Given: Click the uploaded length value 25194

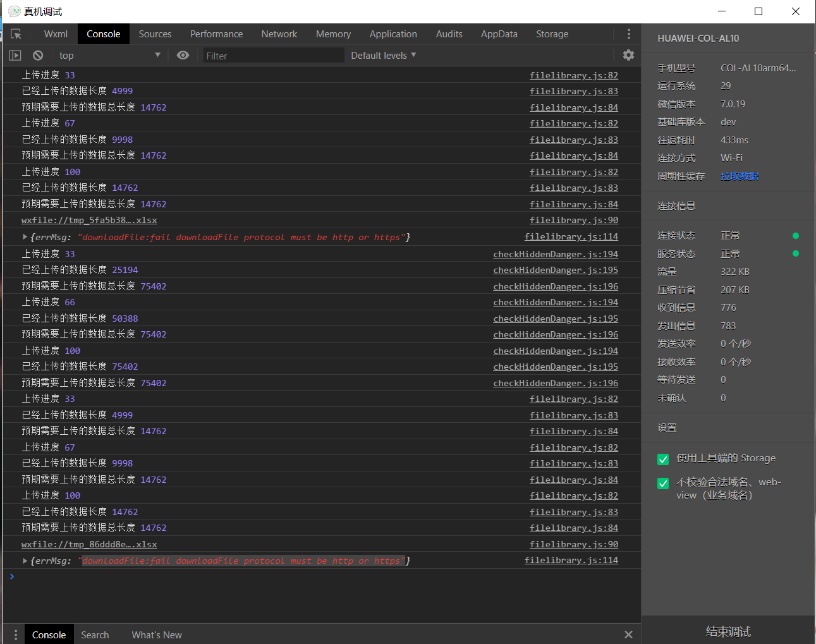Looking at the screenshot, I should 125,270.
